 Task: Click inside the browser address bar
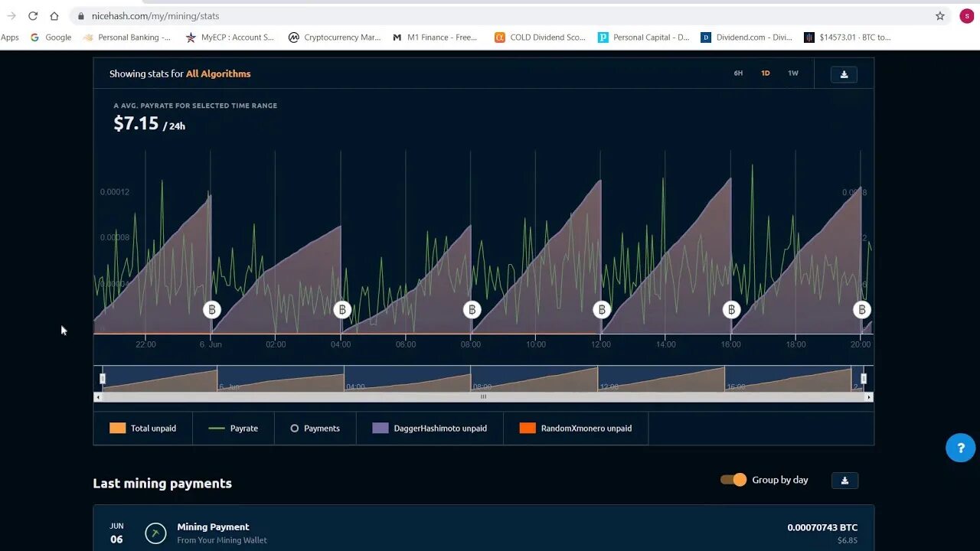coord(306,15)
